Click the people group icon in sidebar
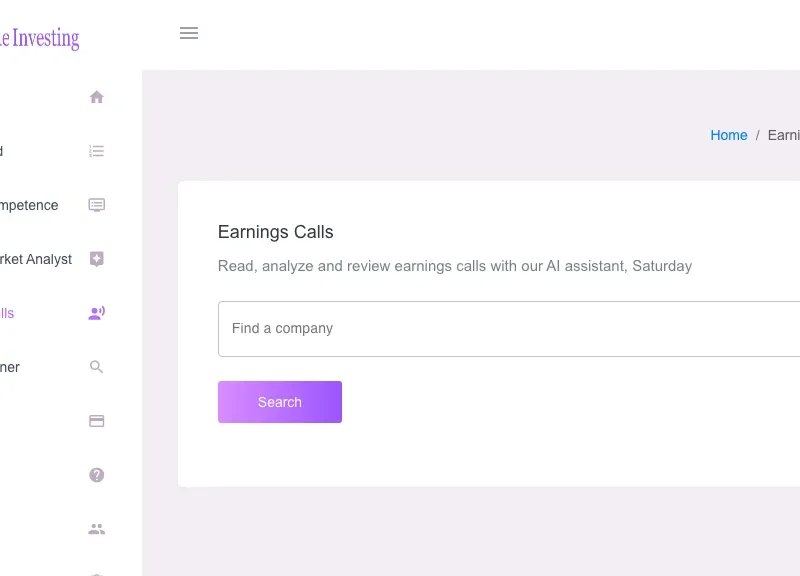This screenshot has height=576, width=800. click(96, 529)
